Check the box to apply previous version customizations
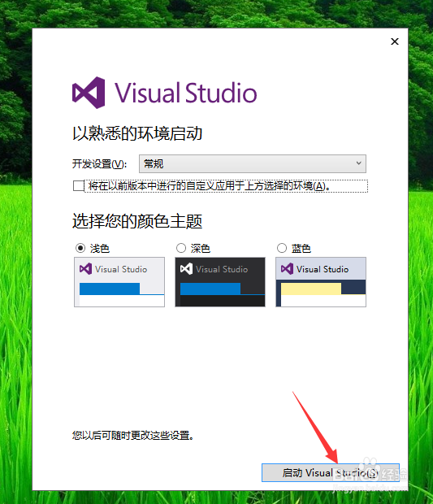The image size is (433, 504). [78, 186]
